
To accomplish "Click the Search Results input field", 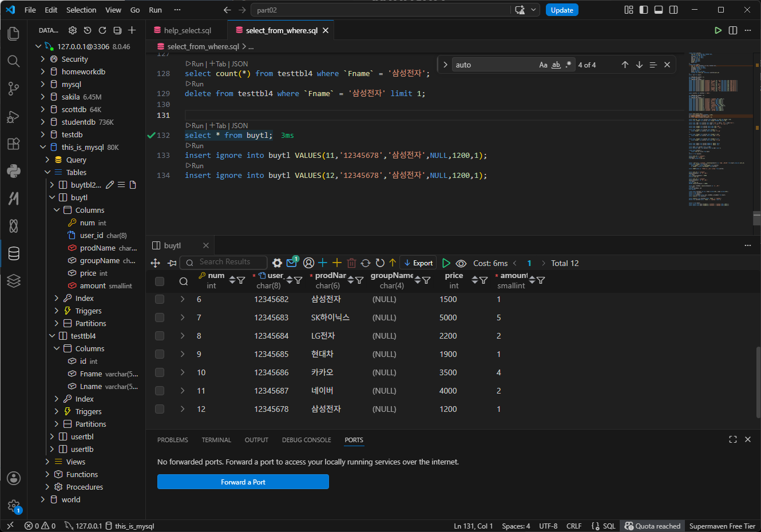I will [224, 262].
